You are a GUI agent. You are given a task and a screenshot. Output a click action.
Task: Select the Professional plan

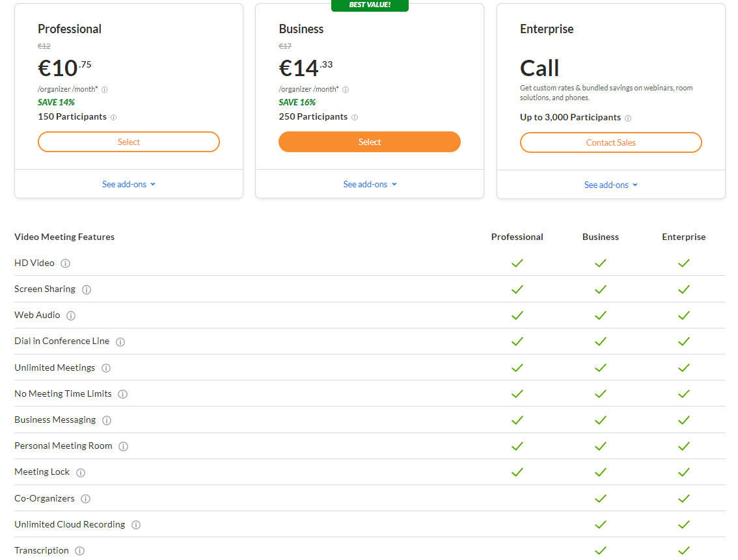point(128,142)
